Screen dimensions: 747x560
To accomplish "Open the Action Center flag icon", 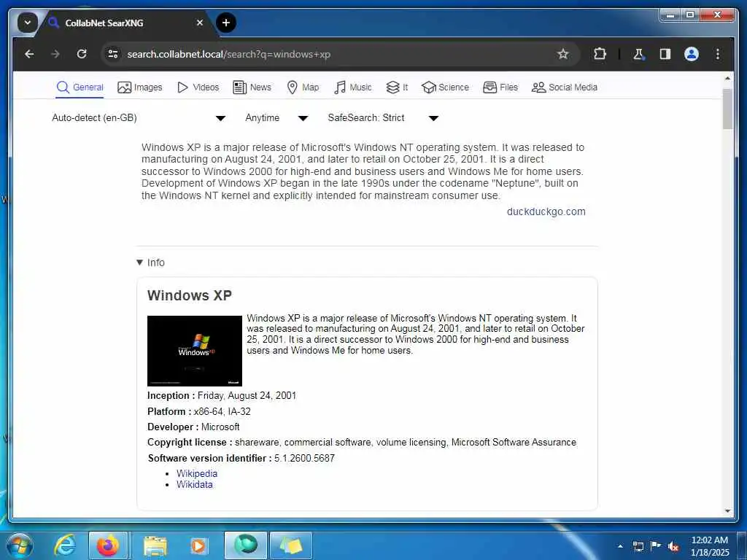I will pyautogui.click(x=656, y=545).
